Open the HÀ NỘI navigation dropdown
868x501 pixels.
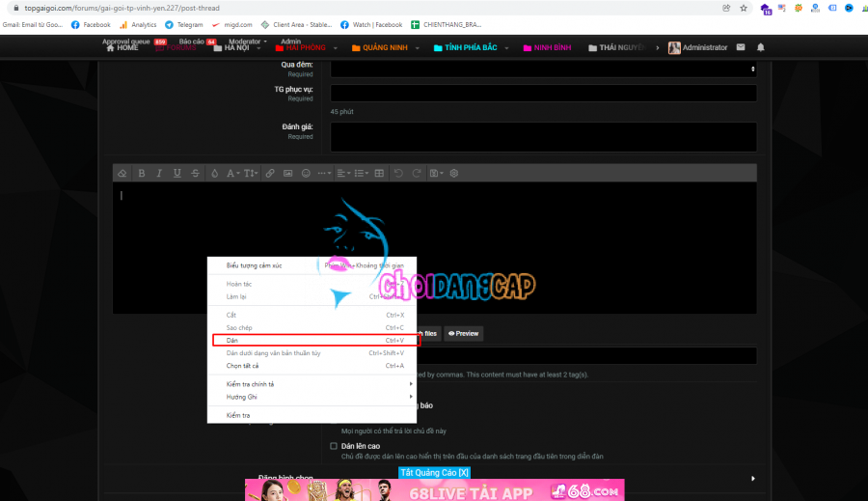pos(237,48)
